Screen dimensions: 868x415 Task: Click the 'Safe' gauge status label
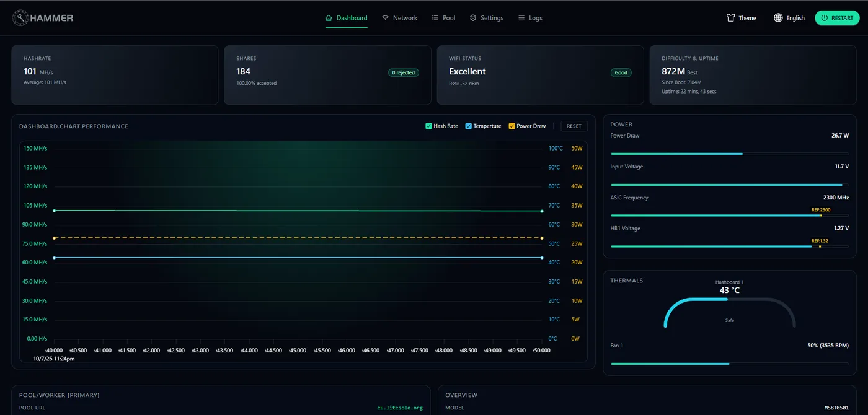[x=729, y=320]
